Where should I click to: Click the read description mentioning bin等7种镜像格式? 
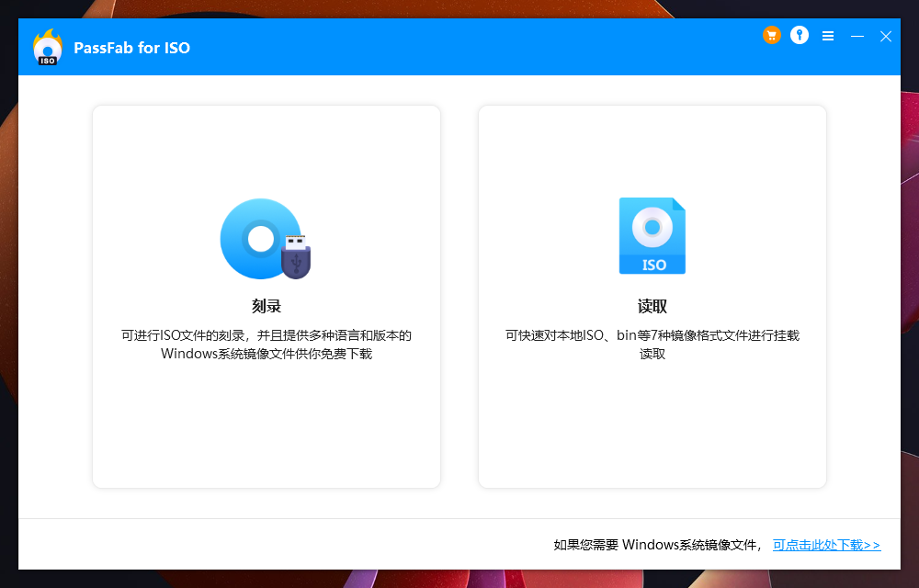click(652, 345)
